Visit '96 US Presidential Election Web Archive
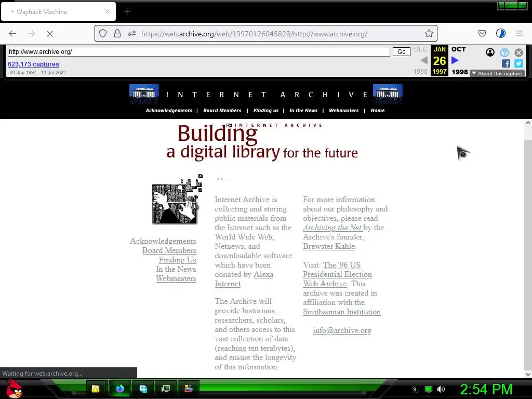 point(337,274)
